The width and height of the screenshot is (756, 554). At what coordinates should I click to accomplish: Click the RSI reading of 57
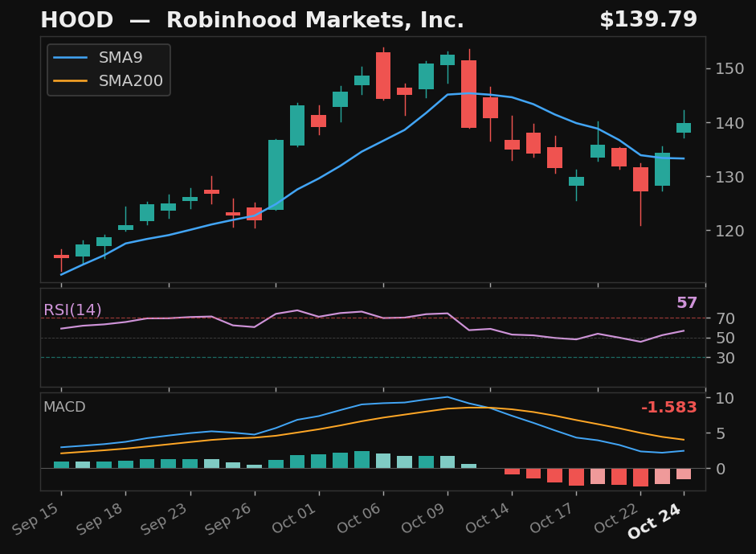687,302
